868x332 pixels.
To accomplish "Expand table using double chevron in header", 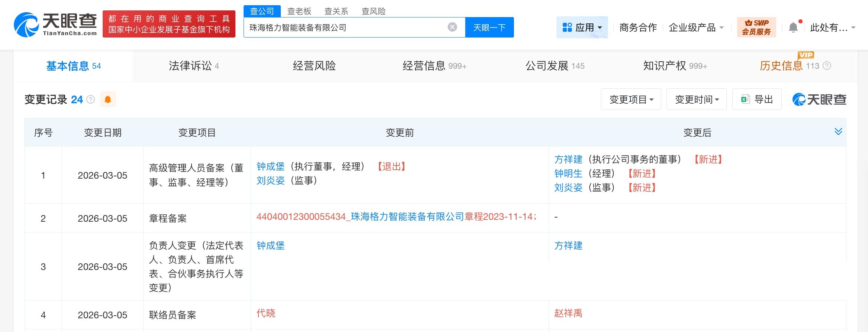I will click(x=838, y=132).
